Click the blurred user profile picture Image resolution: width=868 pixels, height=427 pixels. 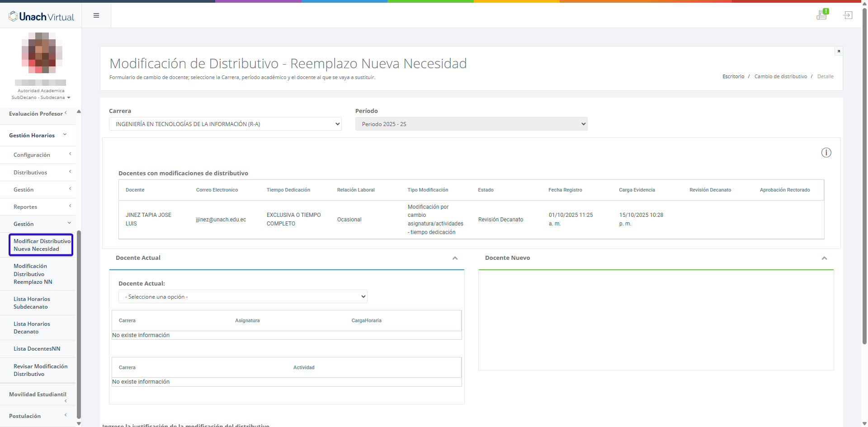42,53
